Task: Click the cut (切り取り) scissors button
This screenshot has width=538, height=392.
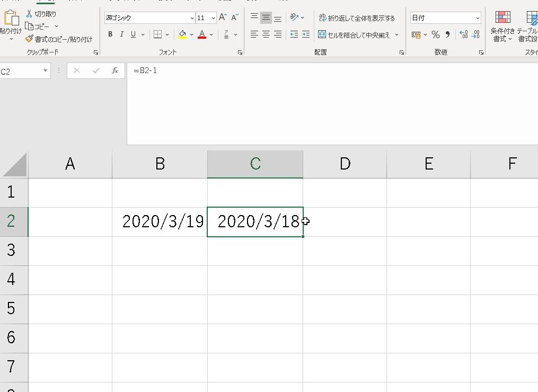Action: (41, 14)
